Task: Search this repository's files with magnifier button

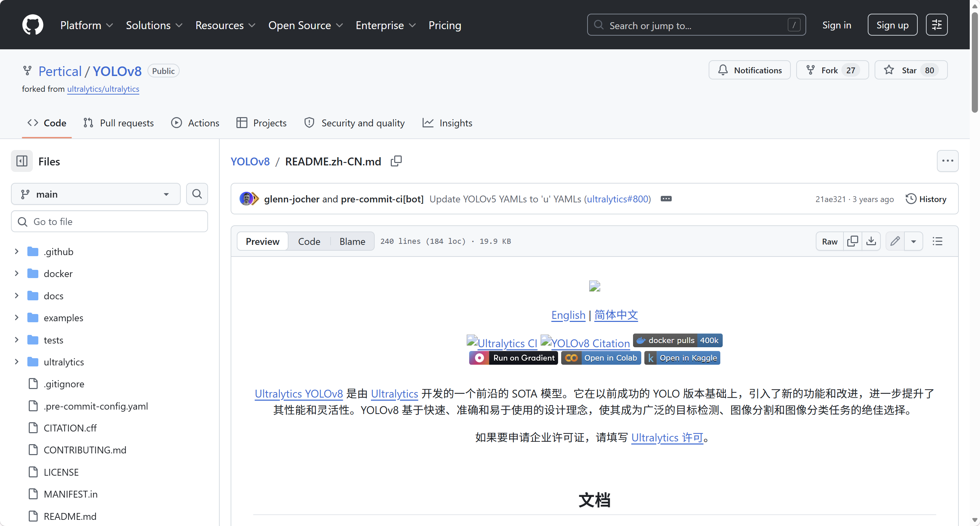Action: click(197, 194)
